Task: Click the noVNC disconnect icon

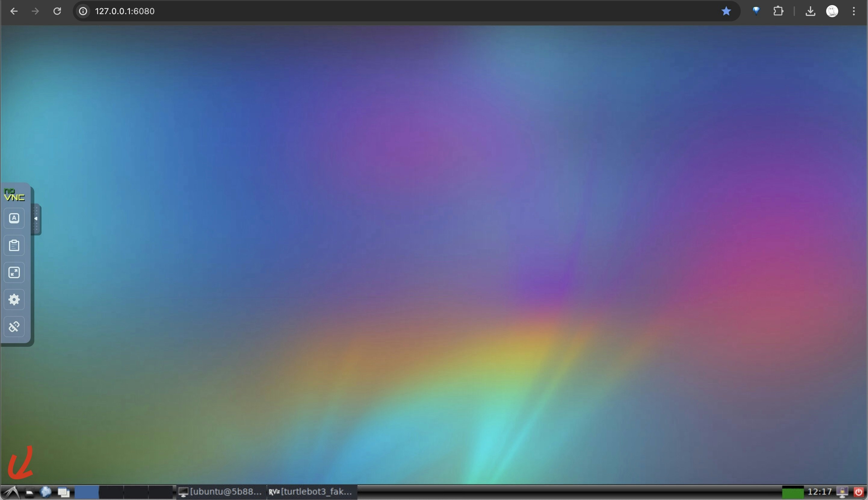Action: click(x=14, y=327)
